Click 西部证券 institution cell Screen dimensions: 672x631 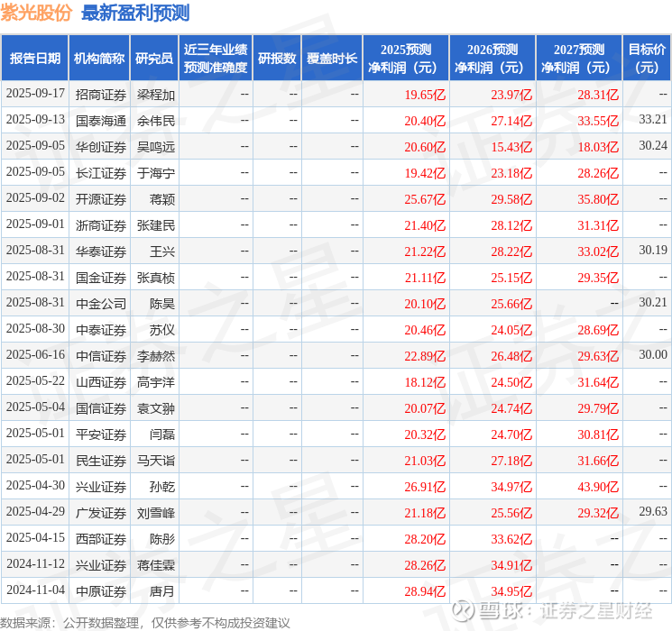101,539
